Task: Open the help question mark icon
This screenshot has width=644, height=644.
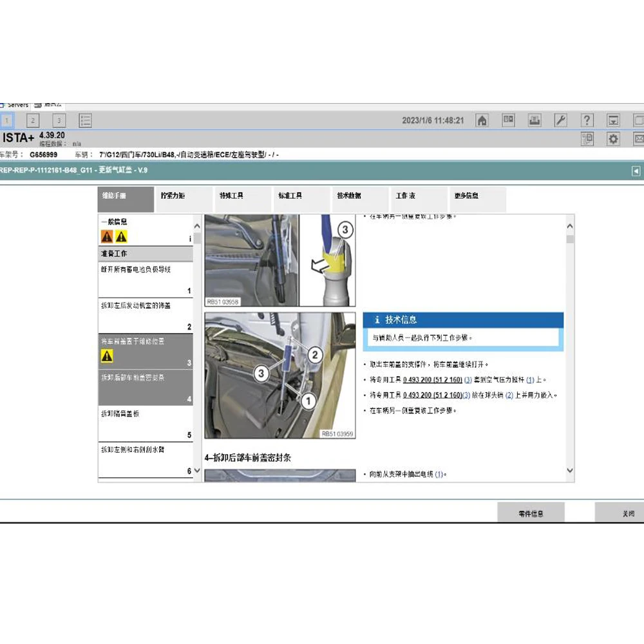Action: pyautogui.click(x=587, y=120)
